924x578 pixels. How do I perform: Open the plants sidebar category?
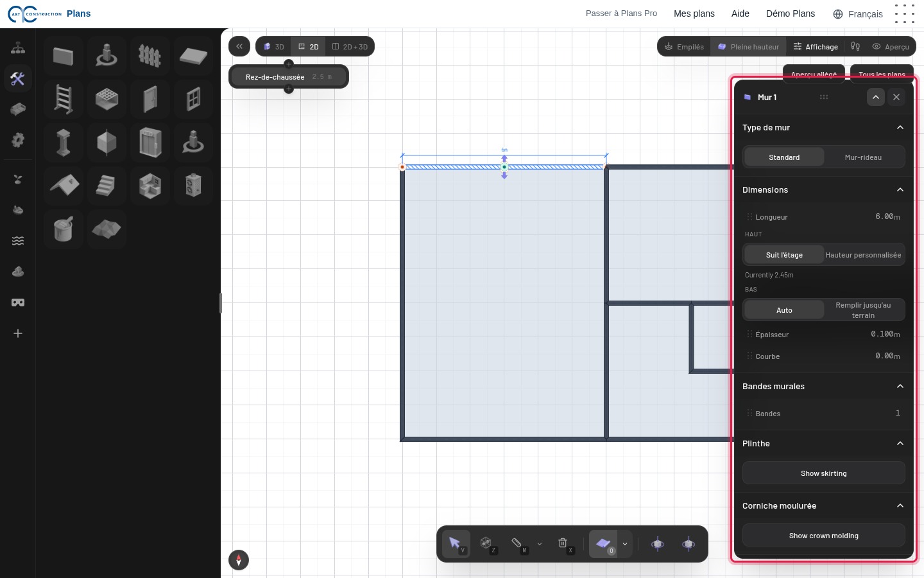point(18,179)
